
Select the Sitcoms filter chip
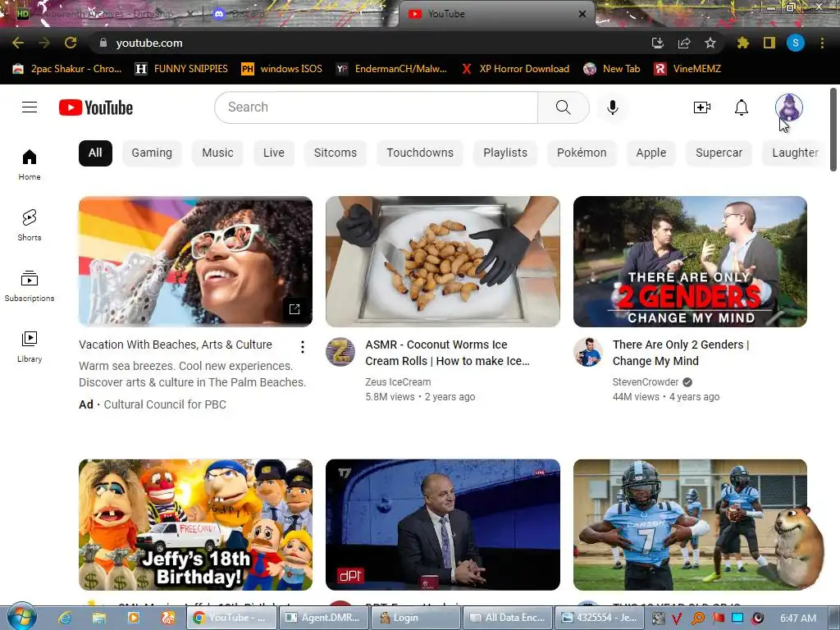click(x=336, y=153)
